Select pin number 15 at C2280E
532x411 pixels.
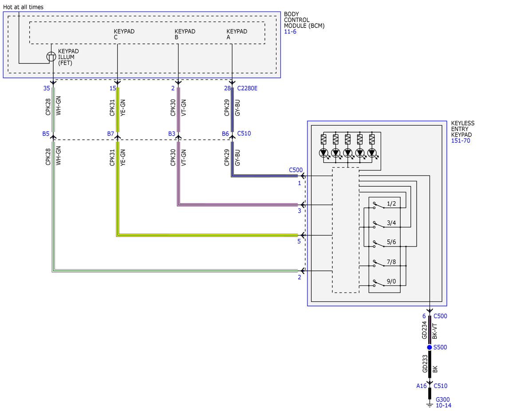point(113,88)
